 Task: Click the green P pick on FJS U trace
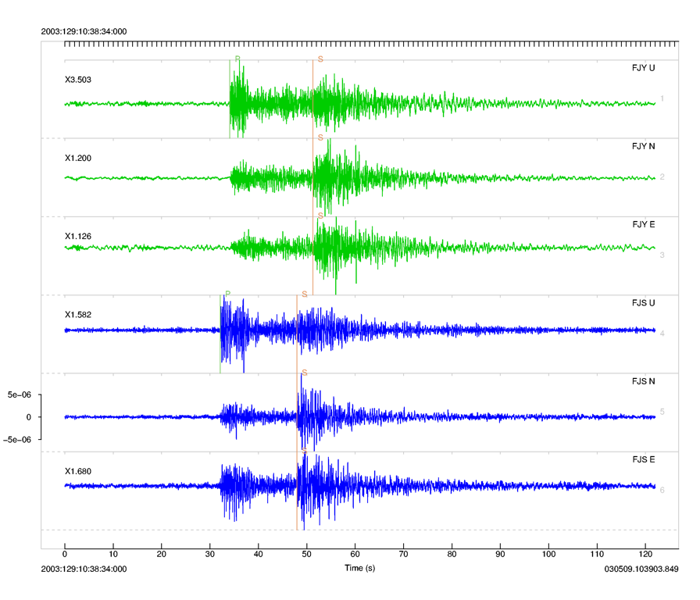[x=227, y=294]
